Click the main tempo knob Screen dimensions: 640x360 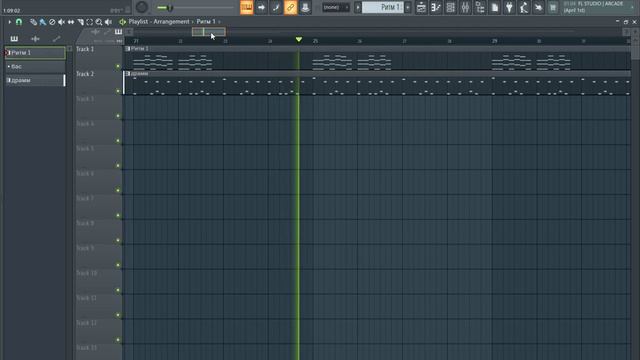142,7
